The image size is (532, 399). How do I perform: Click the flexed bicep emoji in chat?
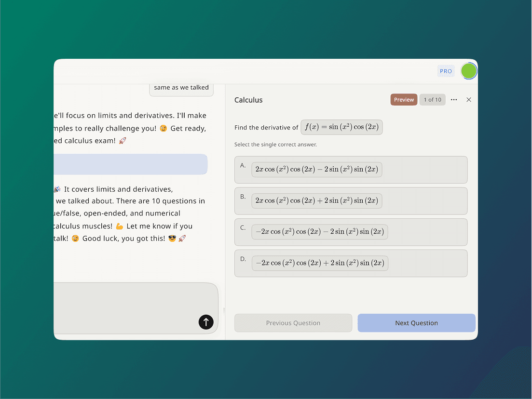click(x=119, y=226)
